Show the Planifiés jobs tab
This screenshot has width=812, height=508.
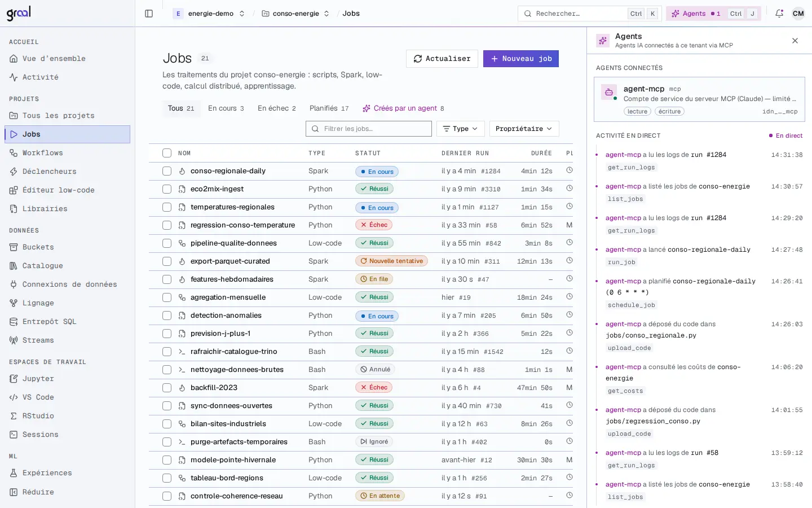point(329,108)
